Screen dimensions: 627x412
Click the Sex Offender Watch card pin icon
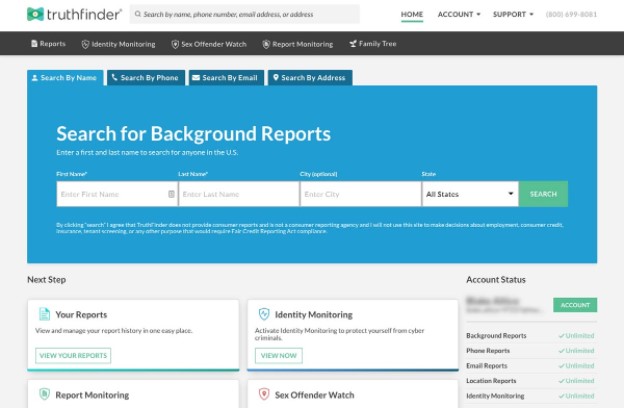click(x=264, y=394)
